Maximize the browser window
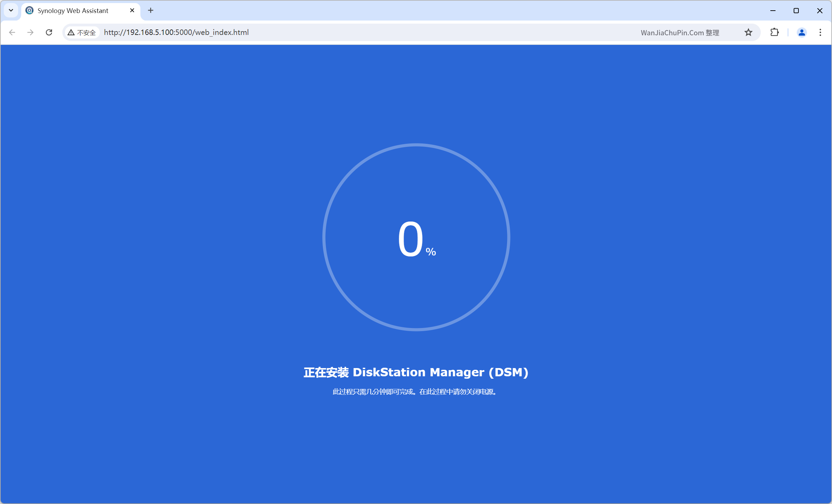832x504 pixels. (796, 11)
